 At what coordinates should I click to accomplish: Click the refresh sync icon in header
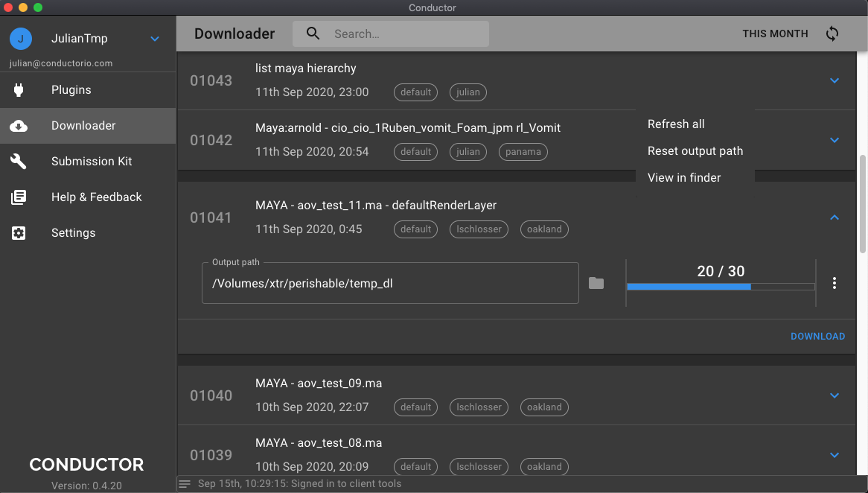click(832, 34)
